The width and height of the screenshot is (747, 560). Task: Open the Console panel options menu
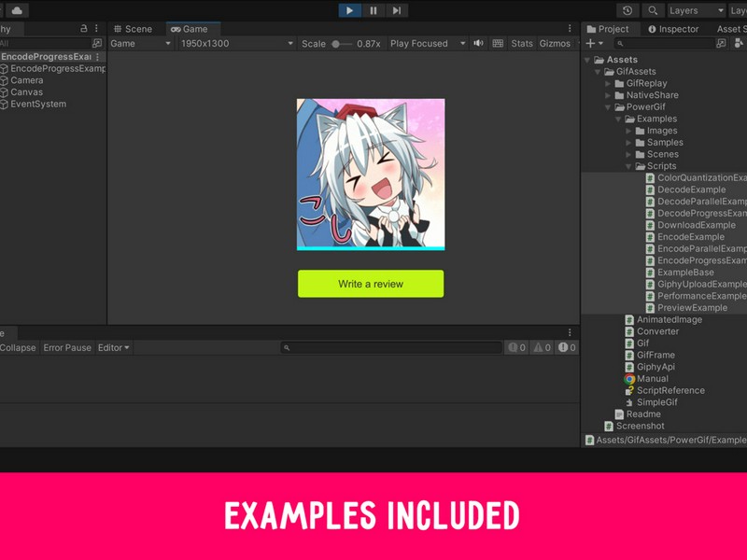tap(570, 332)
